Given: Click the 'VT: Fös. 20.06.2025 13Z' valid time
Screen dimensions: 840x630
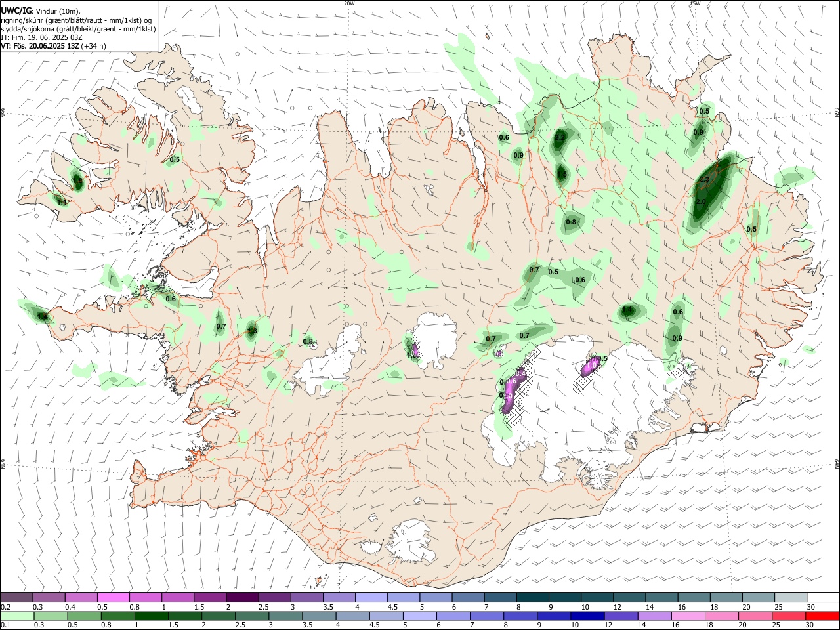Looking at the screenshot, I should (x=40, y=45).
